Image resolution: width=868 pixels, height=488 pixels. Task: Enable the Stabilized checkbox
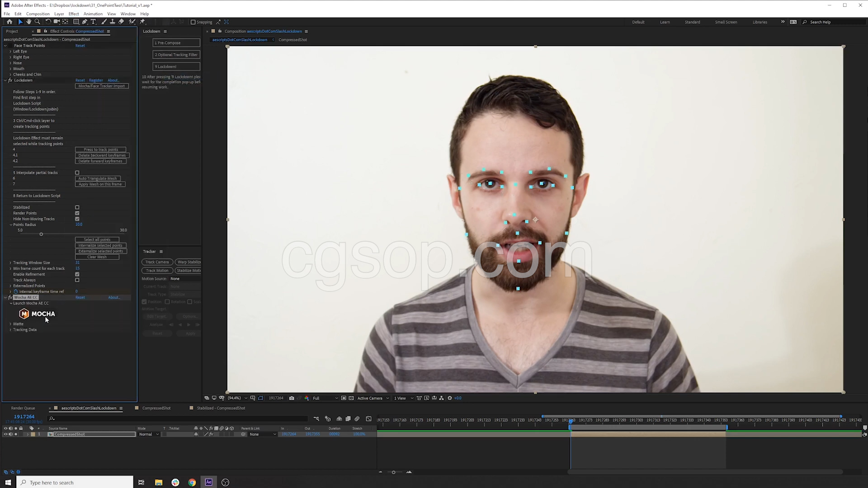point(77,207)
